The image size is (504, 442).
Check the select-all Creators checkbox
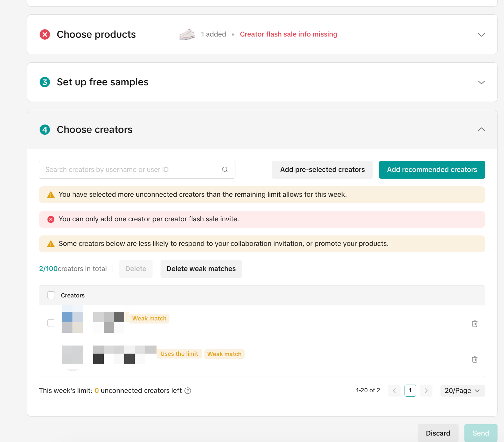tap(51, 295)
